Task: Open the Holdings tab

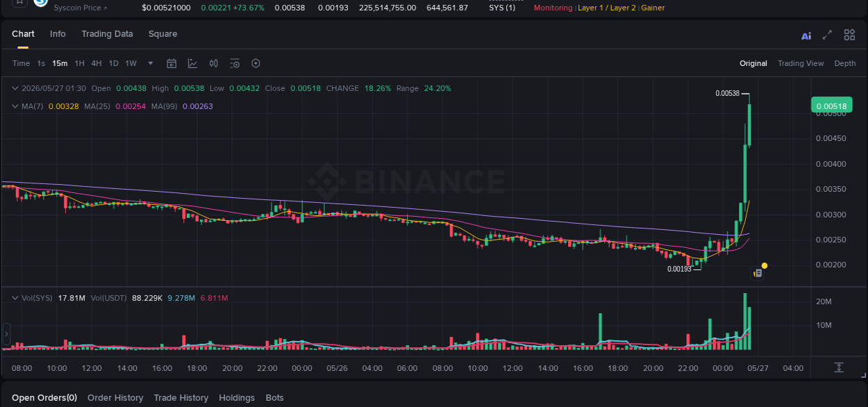Action: click(x=237, y=398)
